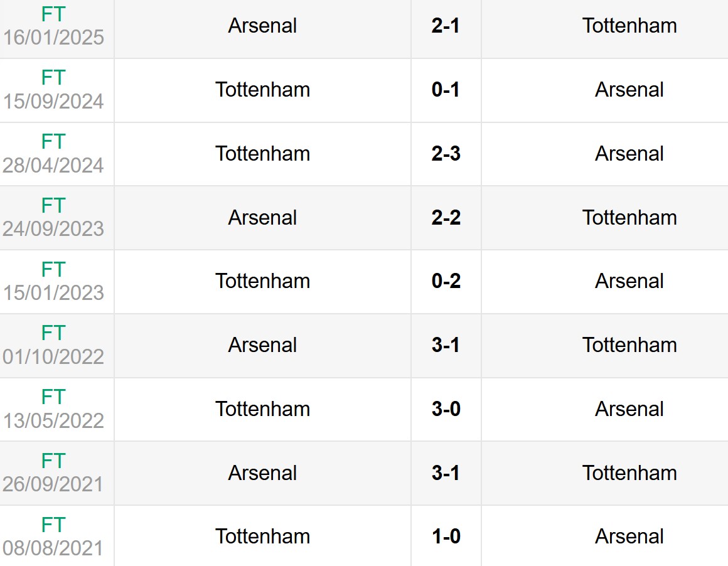This screenshot has width=728, height=566.
Task: Select the 2-3 score result
Action: click(446, 154)
